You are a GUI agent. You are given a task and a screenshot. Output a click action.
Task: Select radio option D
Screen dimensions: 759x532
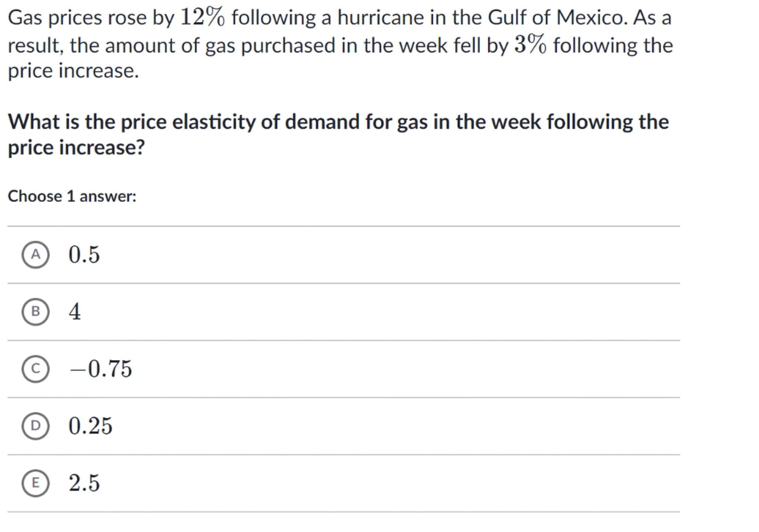[x=35, y=426]
